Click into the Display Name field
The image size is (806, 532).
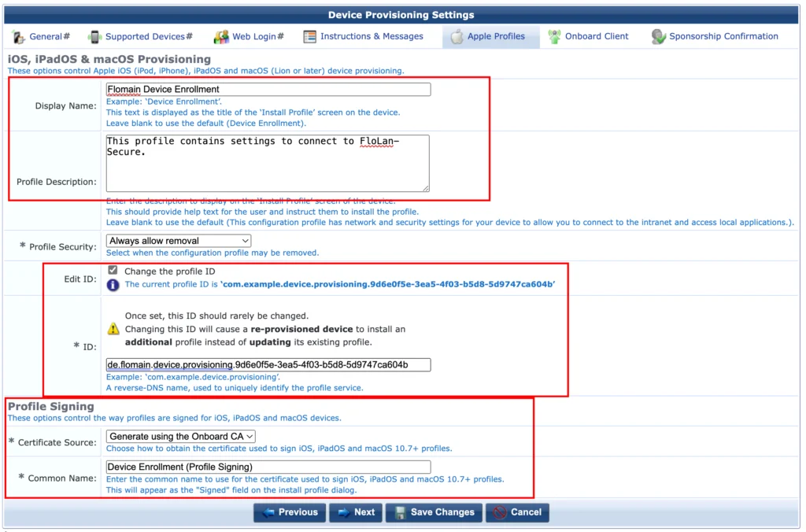pyautogui.click(x=268, y=90)
